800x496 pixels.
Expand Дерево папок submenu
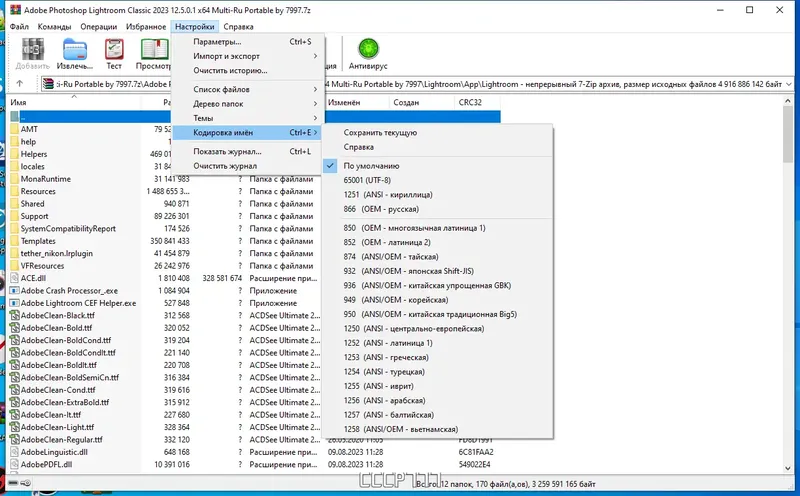247,104
